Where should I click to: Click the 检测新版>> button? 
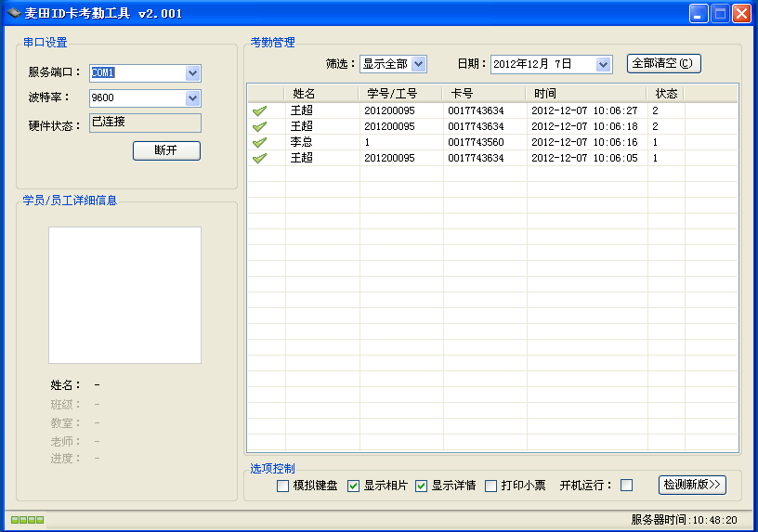tap(692, 485)
